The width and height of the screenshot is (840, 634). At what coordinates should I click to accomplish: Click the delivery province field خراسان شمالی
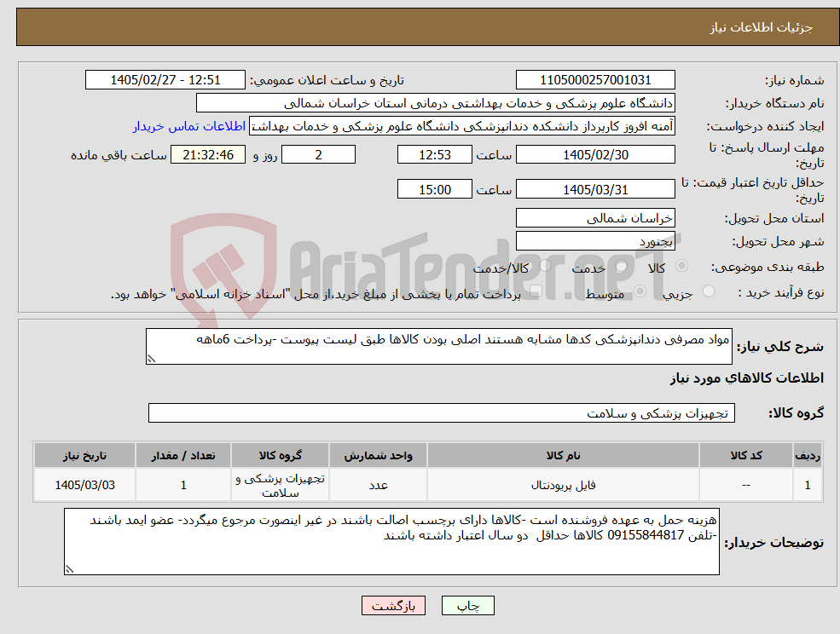595,218
